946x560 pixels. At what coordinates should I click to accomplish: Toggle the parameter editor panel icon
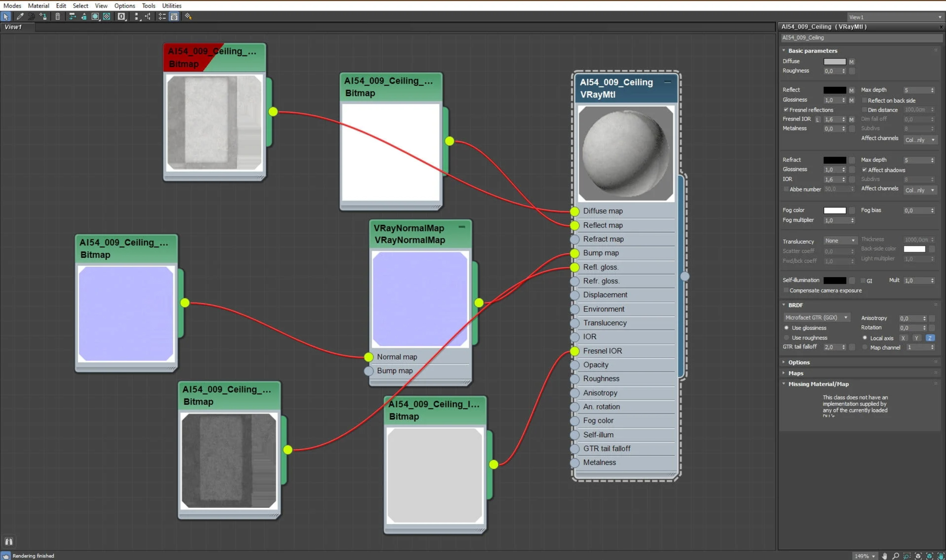pyautogui.click(x=174, y=16)
